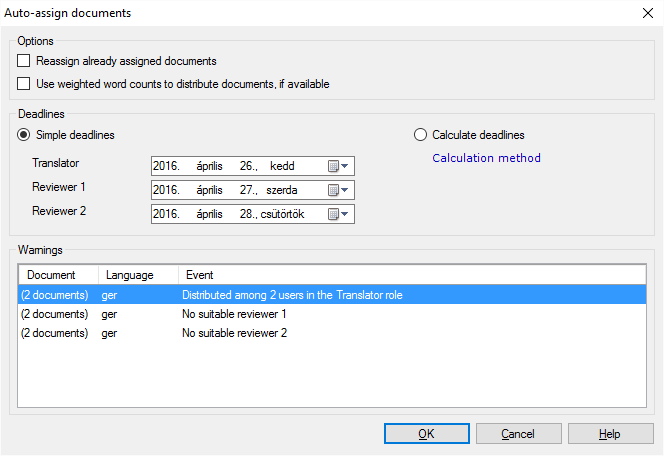Image resolution: width=664 pixels, height=456 pixels.
Task: Choose the Calculate deadlines option
Action: 421,135
